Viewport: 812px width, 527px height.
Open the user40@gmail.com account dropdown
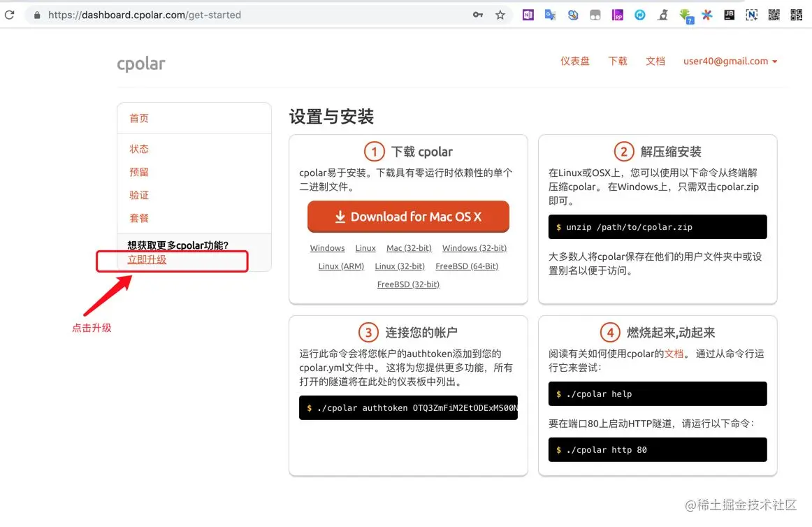click(x=730, y=61)
